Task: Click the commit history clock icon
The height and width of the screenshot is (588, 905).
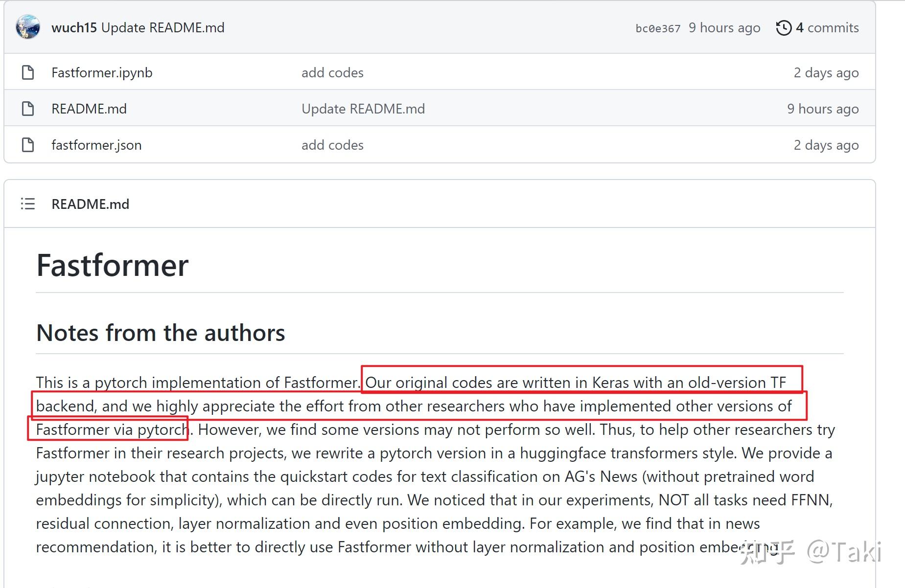Action: [x=784, y=28]
